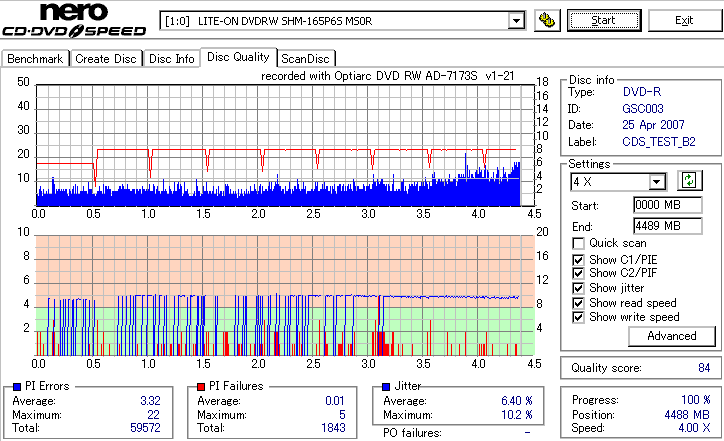Image resolution: width=724 pixels, height=441 pixels.
Task: Click the disc ID GSC003
Action: [643, 109]
